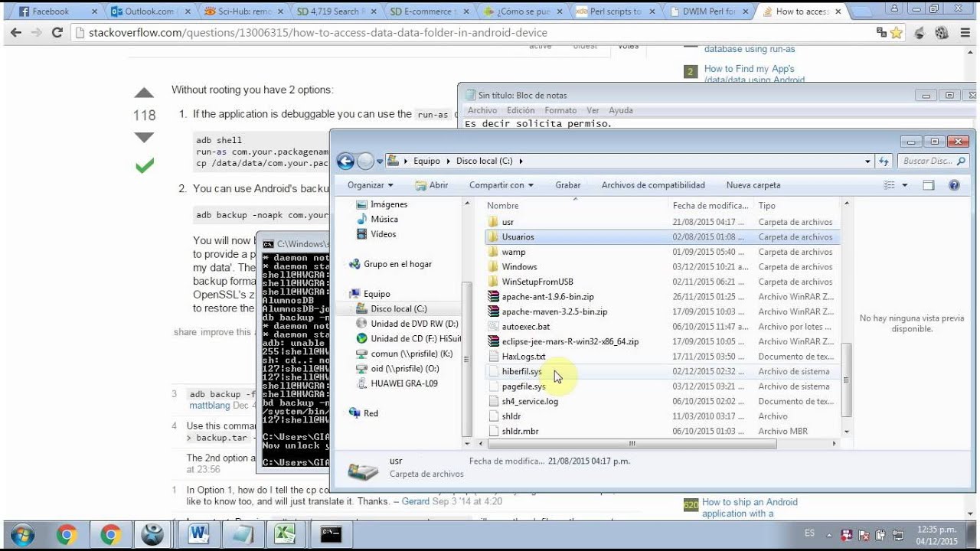
Task: Select apache-maven-3.2.5-bin.zip archive
Action: pos(663,311)
